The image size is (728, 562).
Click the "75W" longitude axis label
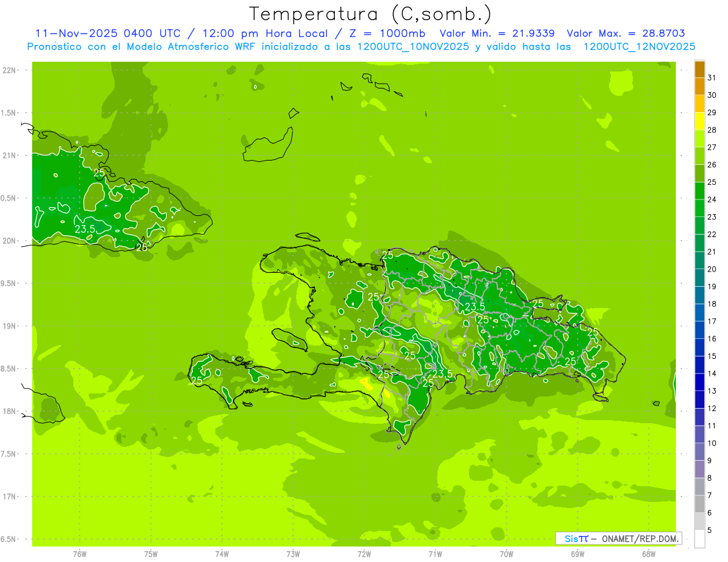(x=151, y=554)
